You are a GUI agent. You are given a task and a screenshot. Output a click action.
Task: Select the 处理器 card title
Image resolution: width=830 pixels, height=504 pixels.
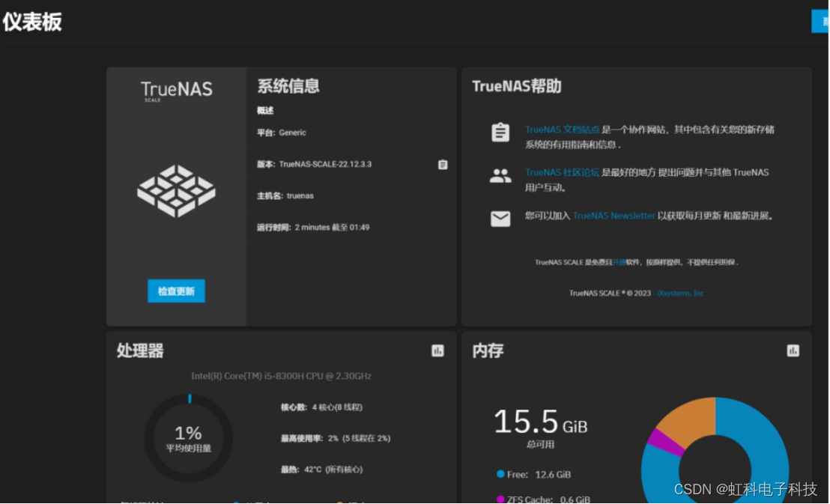pyautogui.click(x=140, y=350)
